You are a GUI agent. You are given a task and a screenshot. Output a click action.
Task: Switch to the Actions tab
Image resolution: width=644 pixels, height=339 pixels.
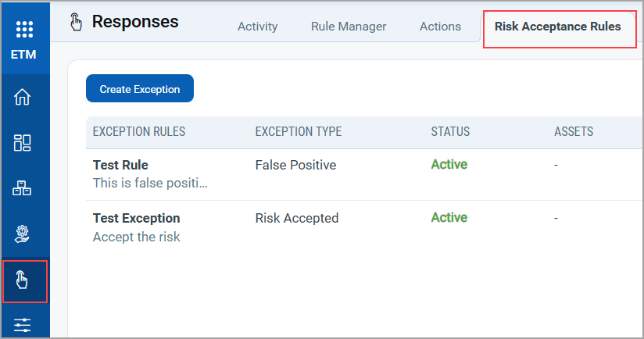tap(440, 27)
